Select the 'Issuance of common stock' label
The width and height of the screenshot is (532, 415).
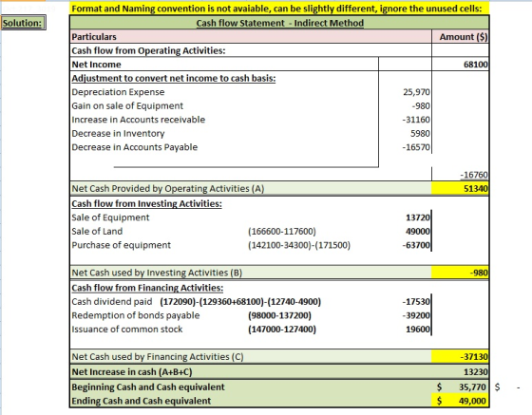point(127,330)
